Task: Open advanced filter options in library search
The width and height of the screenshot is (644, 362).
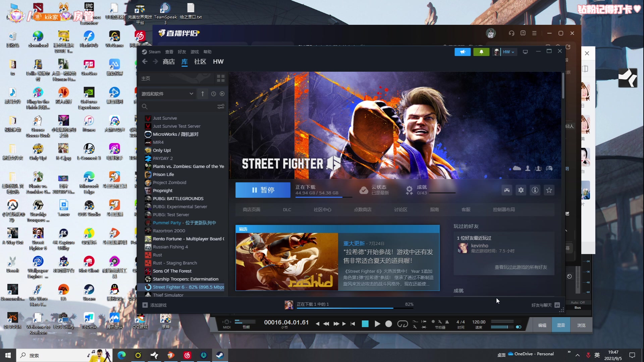Action: (221, 107)
